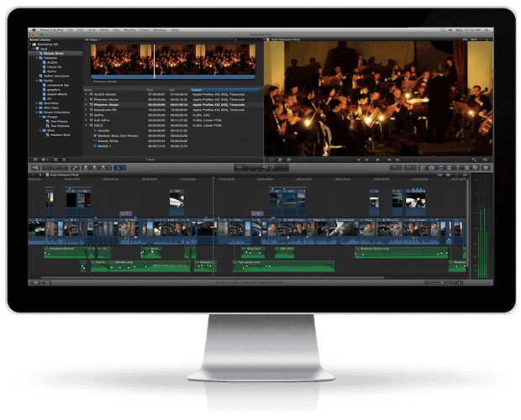The width and height of the screenshot is (521, 420).
Task: Open the File menu
Action: [x=70, y=30]
